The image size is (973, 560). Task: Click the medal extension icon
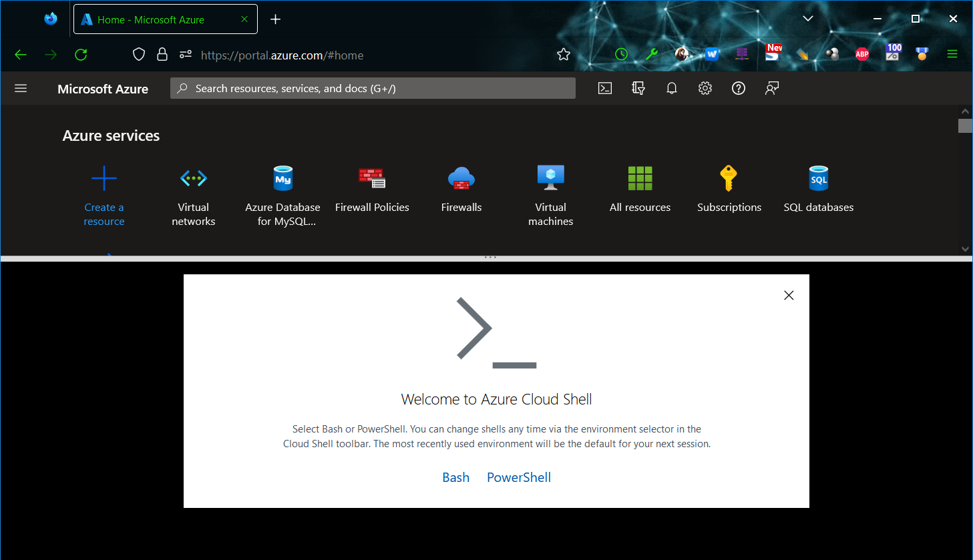point(922,55)
